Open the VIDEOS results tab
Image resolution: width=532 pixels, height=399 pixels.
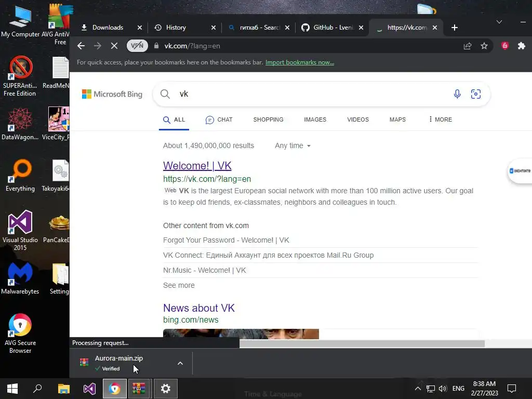click(358, 119)
